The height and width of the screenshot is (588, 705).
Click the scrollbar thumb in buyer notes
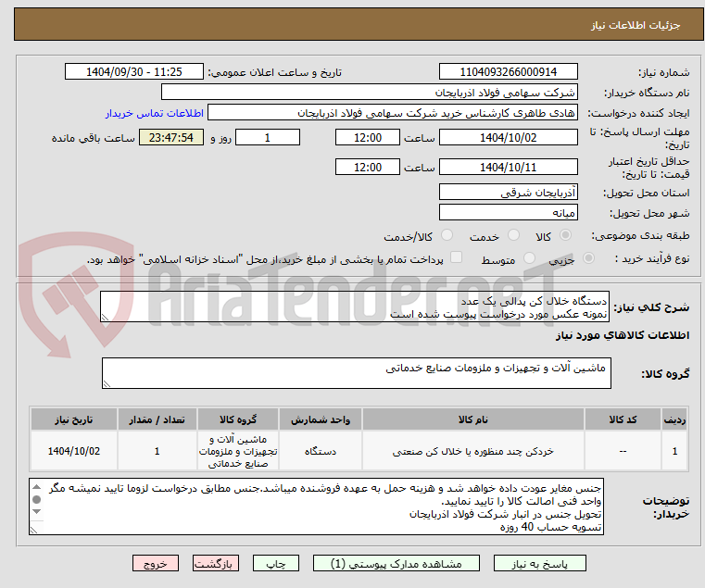[37, 499]
